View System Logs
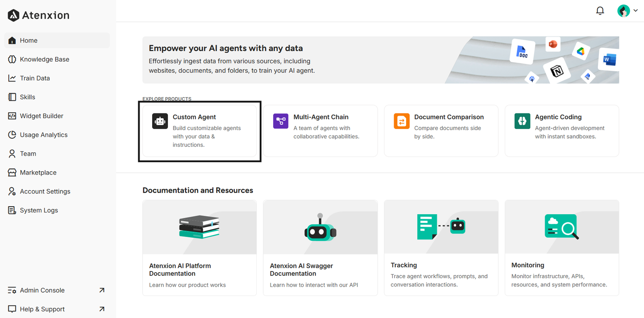The height and width of the screenshot is (318, 644). [x=57, y=210]
